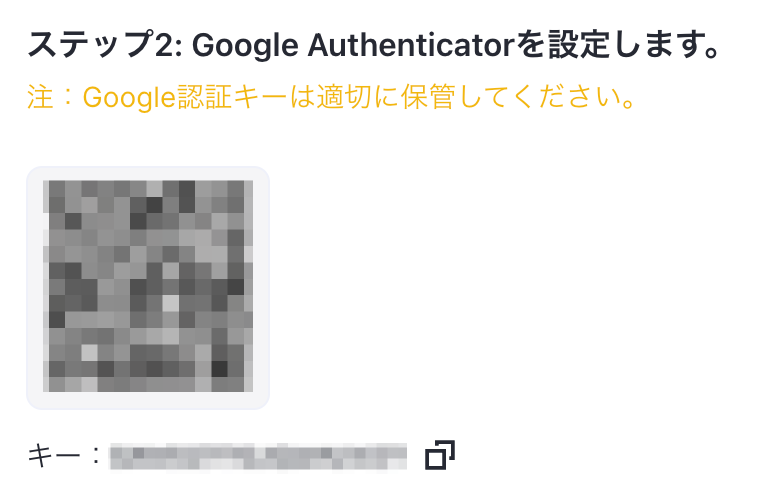Image resolution: width=764 pixels, height=492 pixels.
Task: Use the duplicate icon to copy the key
Action: click(440, 455)
